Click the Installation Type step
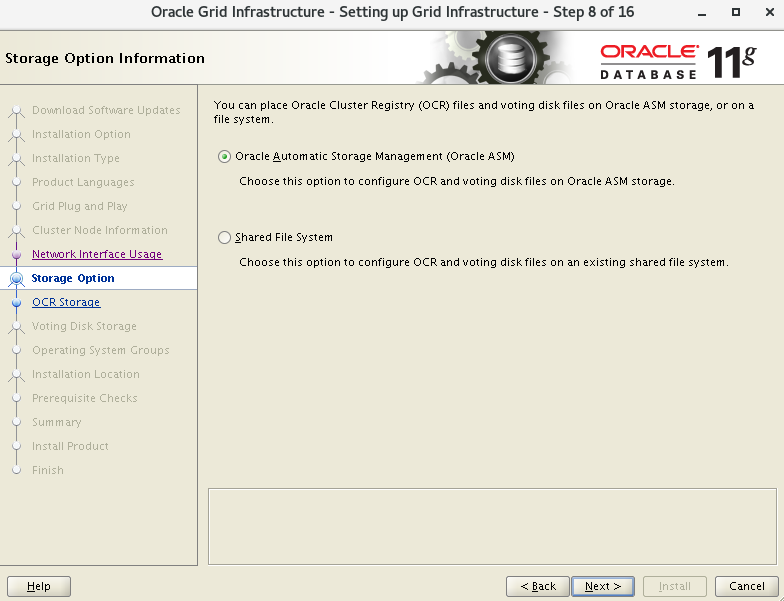The height and width of the screenshot is (601, 784). [x=76, y=158]
